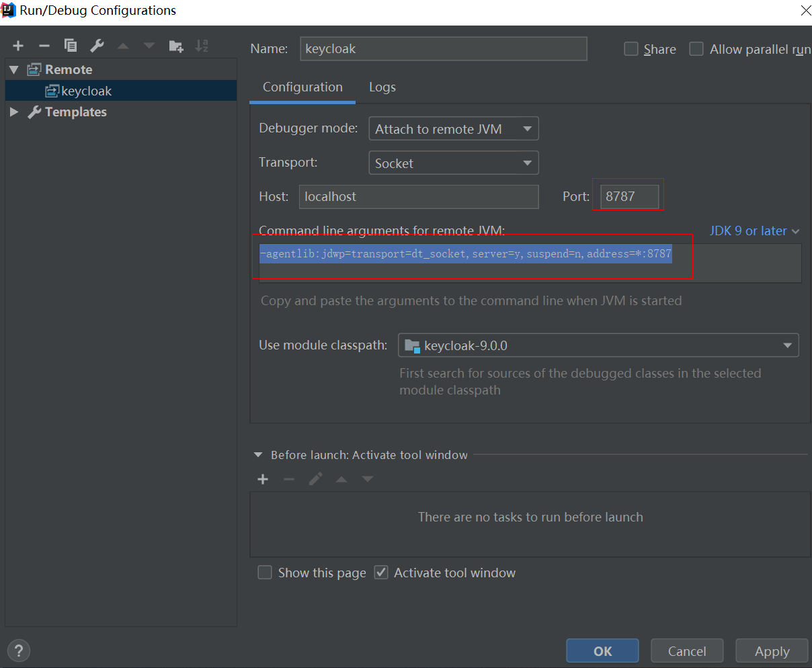Image resolution: width=812 pixels, height=668 pixels.
Task: Enable the Share checkbox
Action: (x=631, y=49)
